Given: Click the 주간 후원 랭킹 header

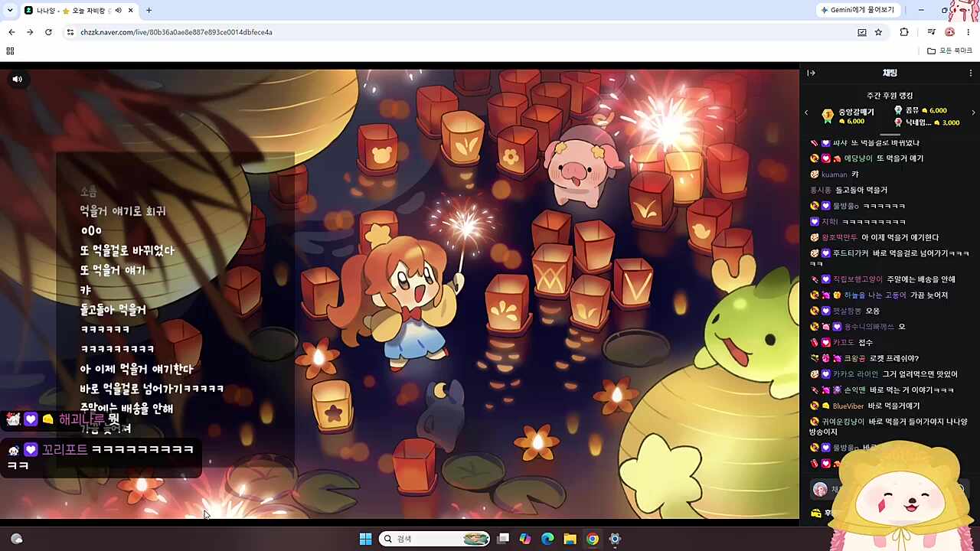Looking at the screenshot, I should [890, 96].
